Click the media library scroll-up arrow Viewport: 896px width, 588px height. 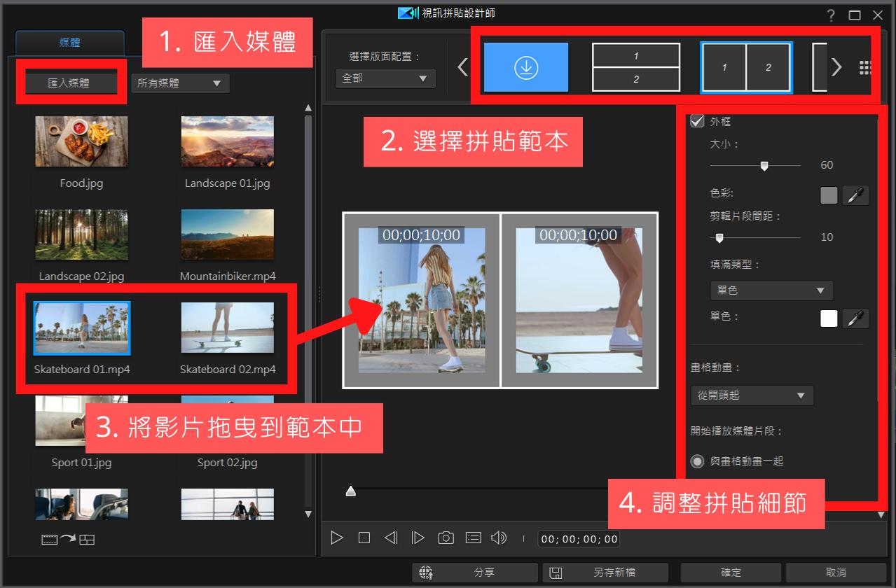click(x=308, y=108)
